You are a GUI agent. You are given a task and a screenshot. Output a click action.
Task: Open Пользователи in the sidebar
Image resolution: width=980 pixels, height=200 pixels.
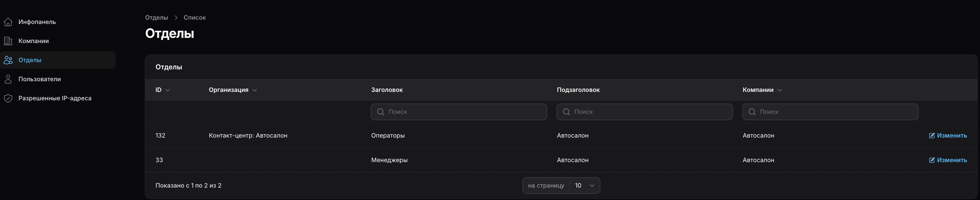coord(40,79)
